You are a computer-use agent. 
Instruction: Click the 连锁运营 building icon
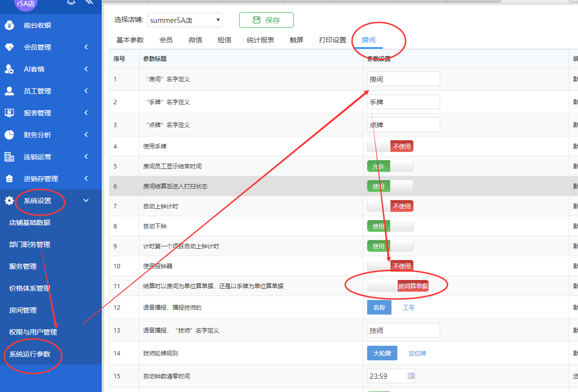(x=9, y=157)
